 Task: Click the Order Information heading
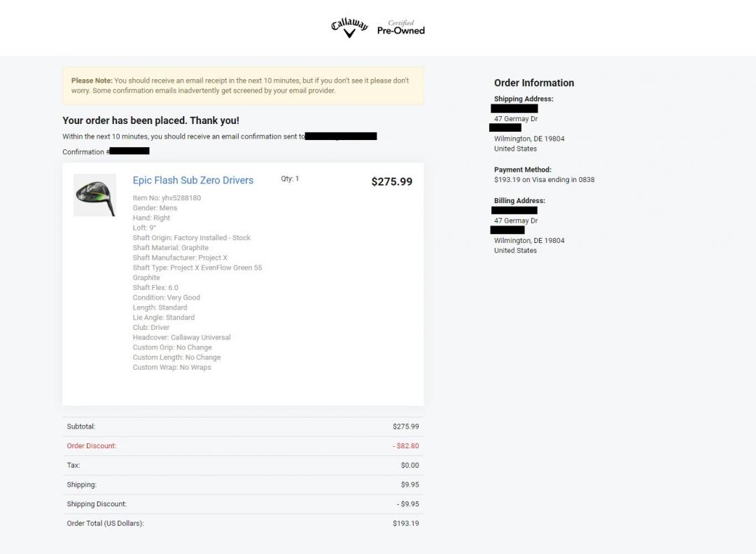[x=533, y=83]
